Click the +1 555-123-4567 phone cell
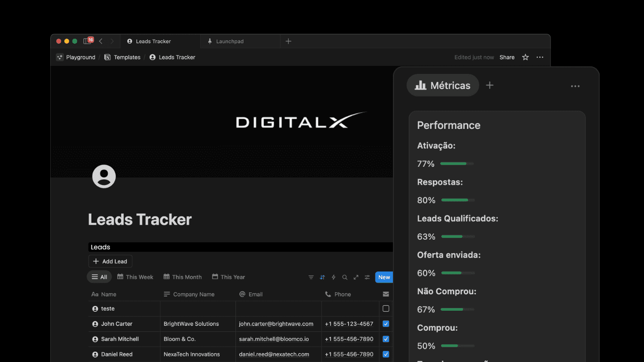644x362 pixels. [x=350, y=324]
